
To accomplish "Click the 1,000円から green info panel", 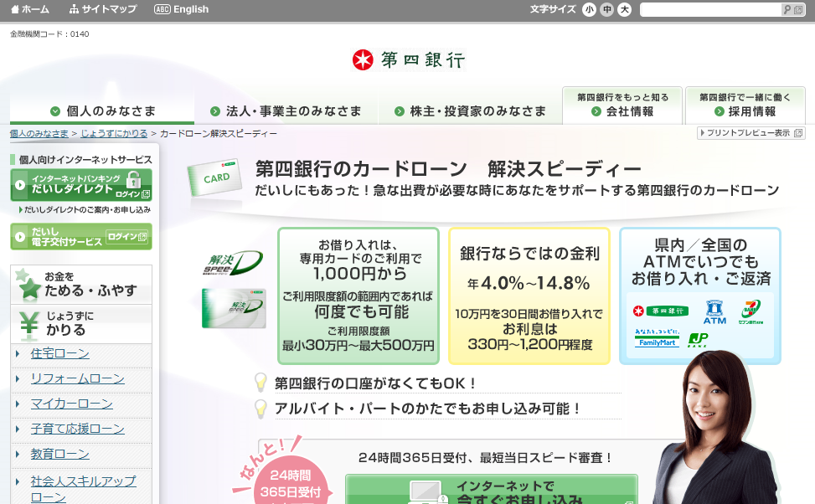I will point(358,296).
